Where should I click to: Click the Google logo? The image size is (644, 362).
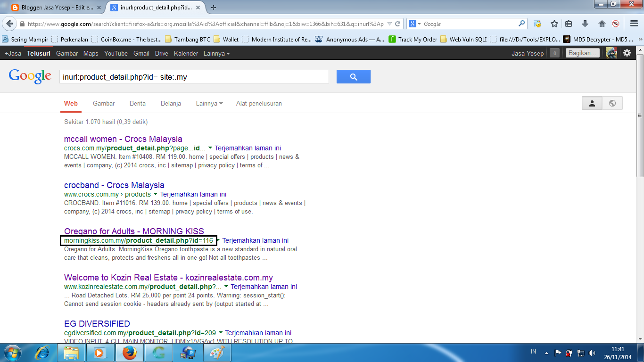click(x=30, y=76)
